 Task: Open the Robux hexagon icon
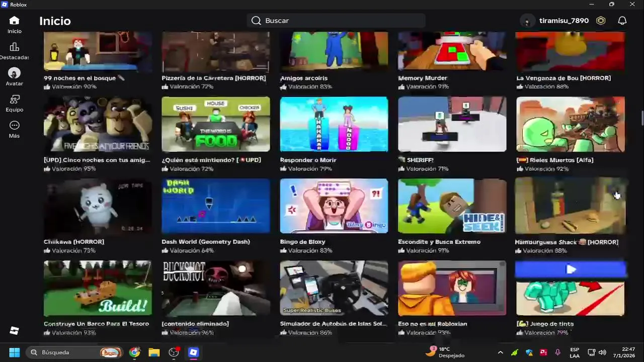[601, 21]
